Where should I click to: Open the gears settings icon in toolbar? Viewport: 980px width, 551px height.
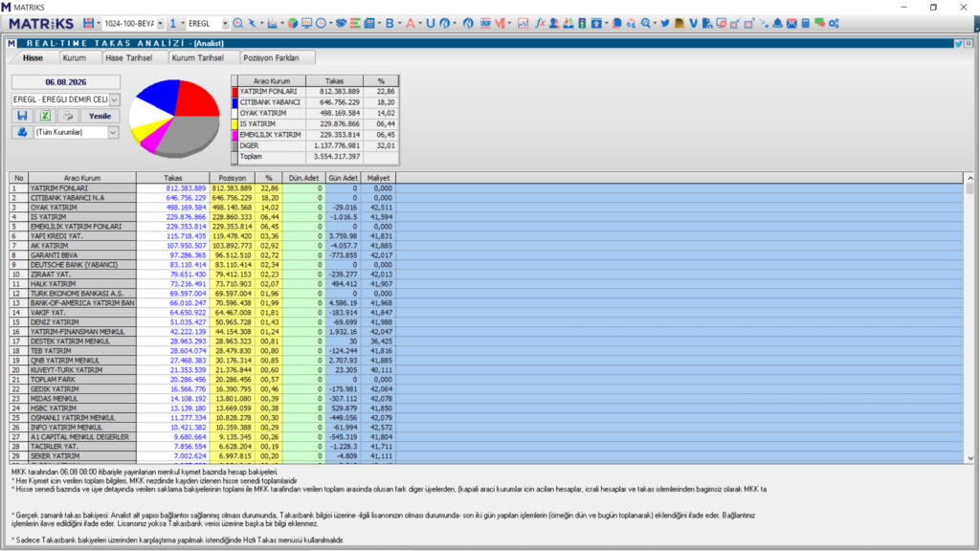[834, 23]
